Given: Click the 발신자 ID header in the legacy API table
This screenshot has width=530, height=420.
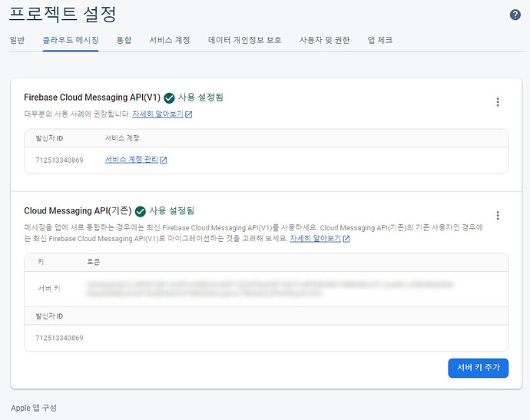Looking at the screenshot, I should click(49, 316).
